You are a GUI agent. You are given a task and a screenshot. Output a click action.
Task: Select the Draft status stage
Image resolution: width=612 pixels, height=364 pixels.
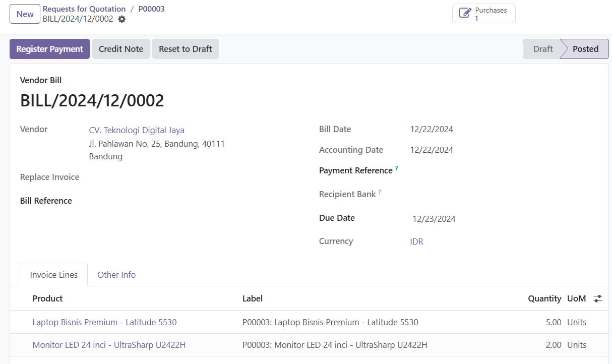click(x=542, y=49)
